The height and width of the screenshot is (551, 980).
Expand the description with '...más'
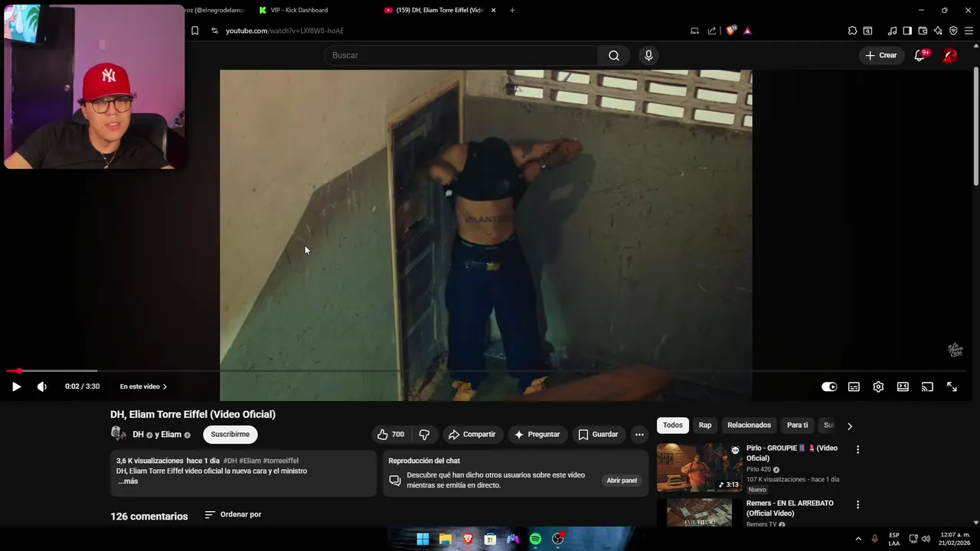[127, 481]
